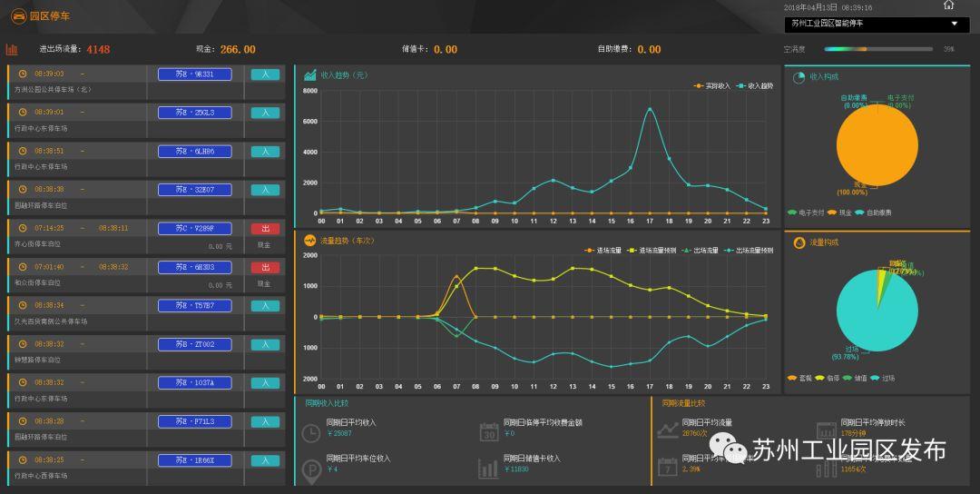Image resolution: width=980 pixels, height=494 pixels.
Task: Click license plate 苏E·9R331 button
Action: point(194,74)
